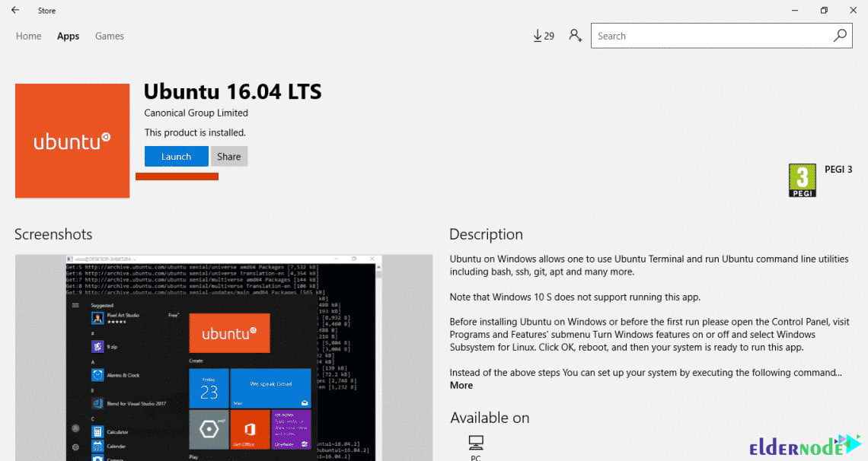Image resolution: width=868 pixels, height=461 pixels.
Task: Click the Share button
Action: pyautogui.click(x=228, y=156)
